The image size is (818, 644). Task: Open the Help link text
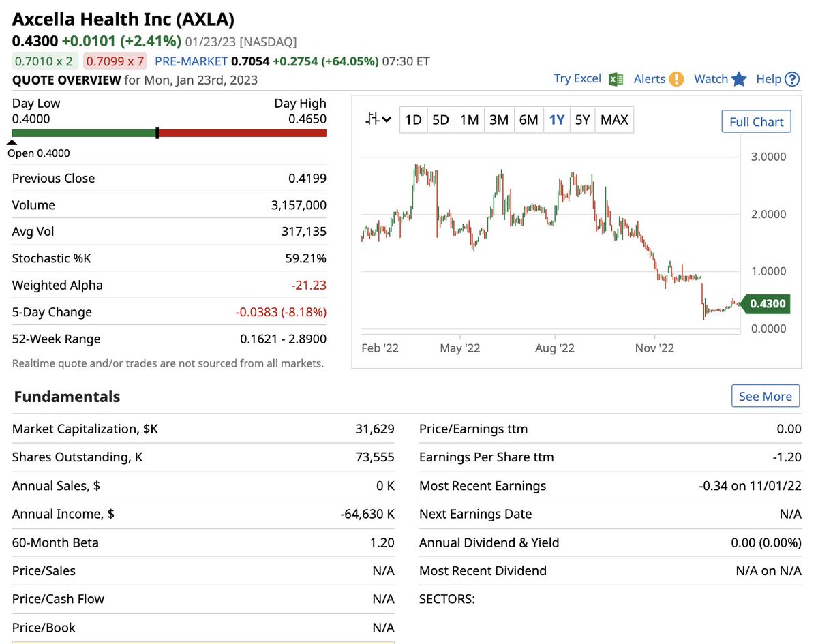click(x=768, y=79)
